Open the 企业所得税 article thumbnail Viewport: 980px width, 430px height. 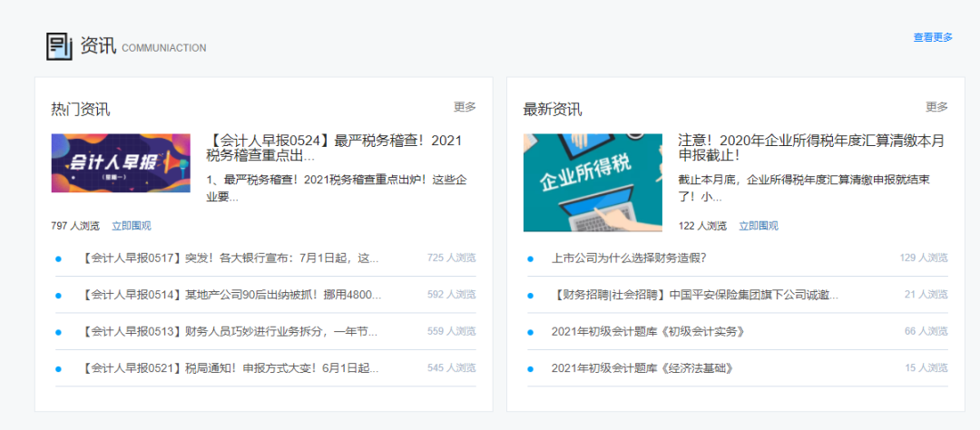pyautogui.click(x=593, y=182)
